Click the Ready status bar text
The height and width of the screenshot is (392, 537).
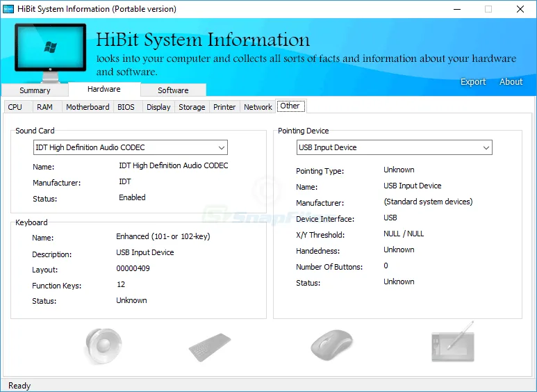(19, 386)
